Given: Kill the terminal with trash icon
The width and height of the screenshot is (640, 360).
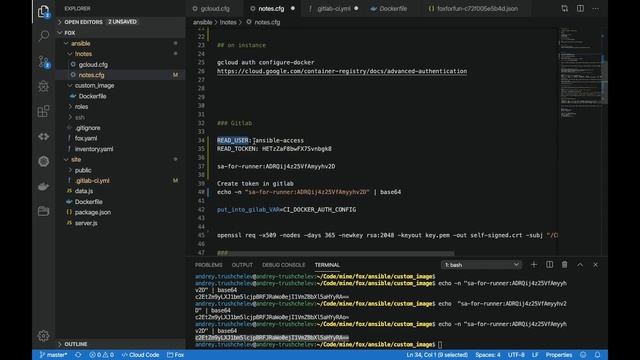Looking at the screenshot, I should click(x=564, y=264).
